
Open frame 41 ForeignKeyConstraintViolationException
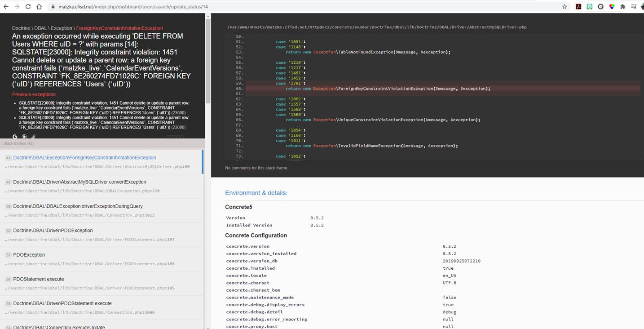click(85, 157)
